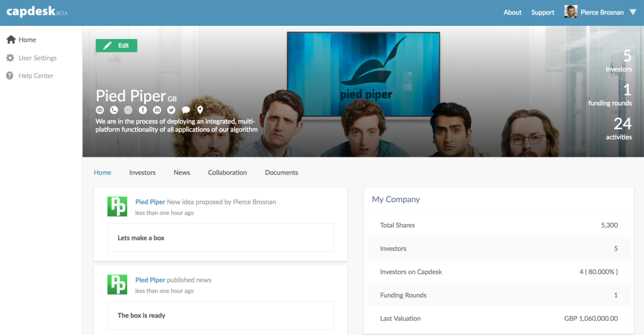Screen dimensions: 644x335
Task: Expand the user menu dropdown arrow
Action: tap(633, 13)
